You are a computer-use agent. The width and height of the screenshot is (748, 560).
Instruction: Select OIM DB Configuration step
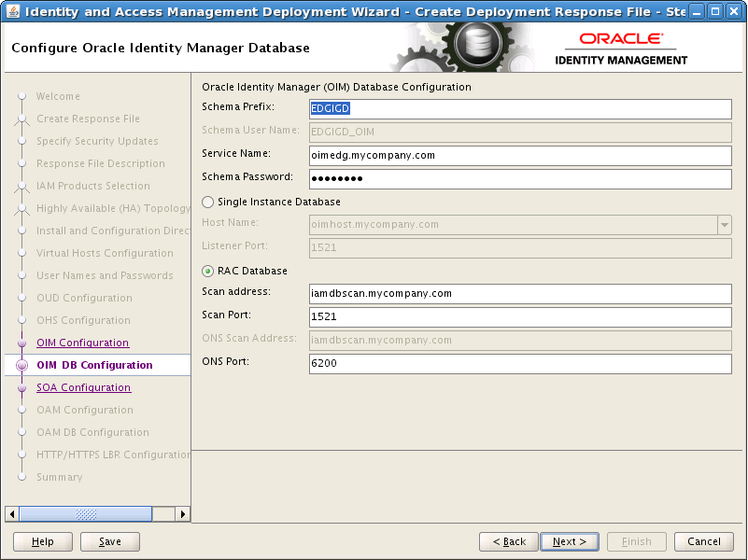94,365
